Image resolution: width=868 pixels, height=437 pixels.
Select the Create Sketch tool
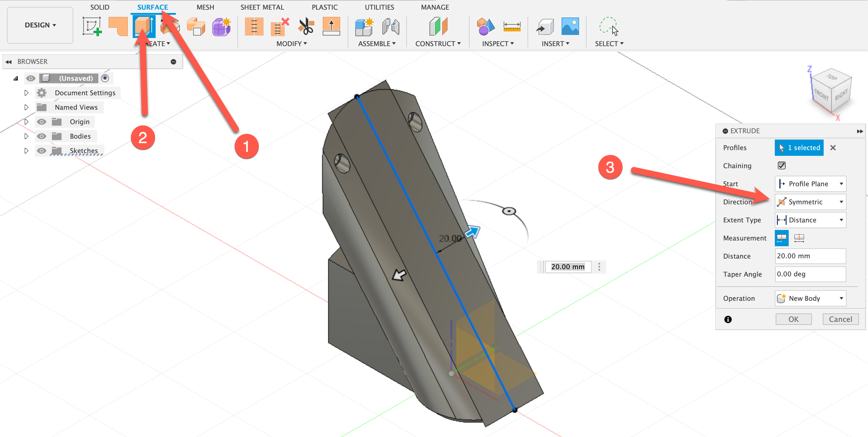(x=92, y=26)
